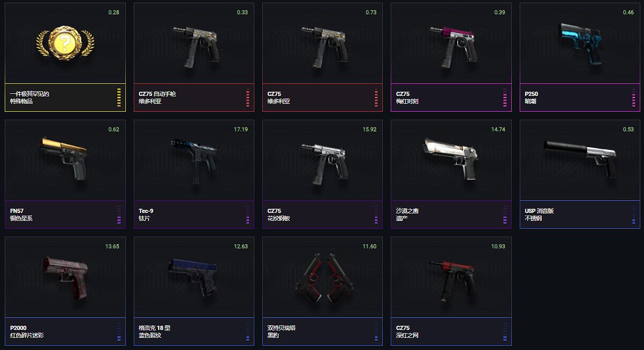Open the FN57 铜色星系 gold pistol card

coord(65,174)
